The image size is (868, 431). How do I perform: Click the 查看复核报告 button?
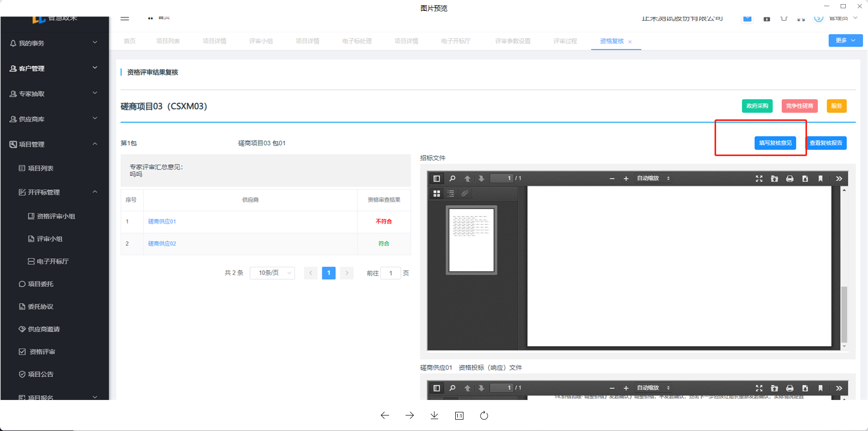[826, 143]
